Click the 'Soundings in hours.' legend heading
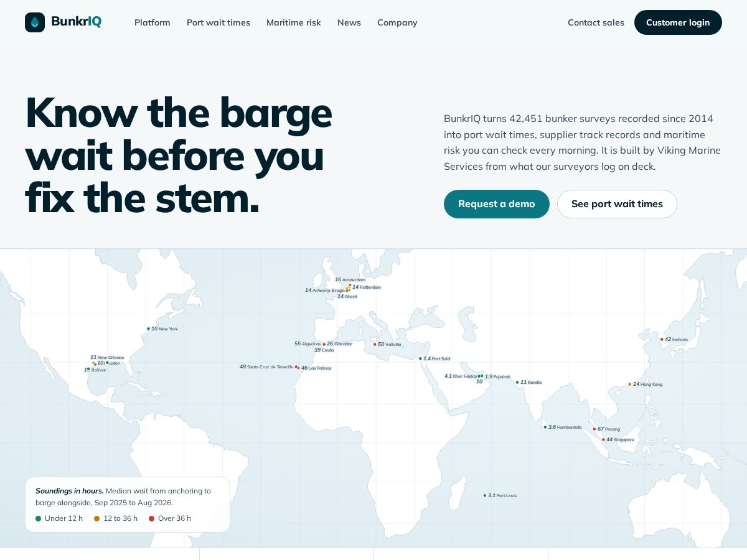 pyautogui.click(x=70, y=491)
